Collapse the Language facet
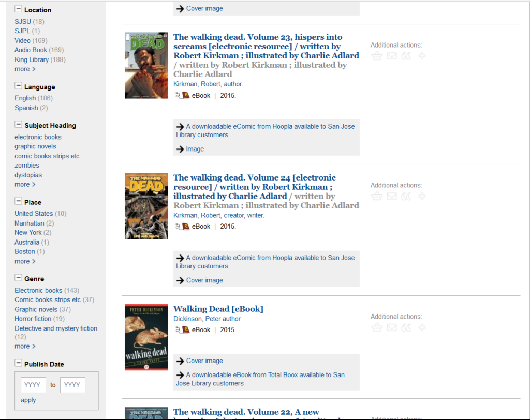The width and height of the screenshot is (530, 420). coord(18,86)
